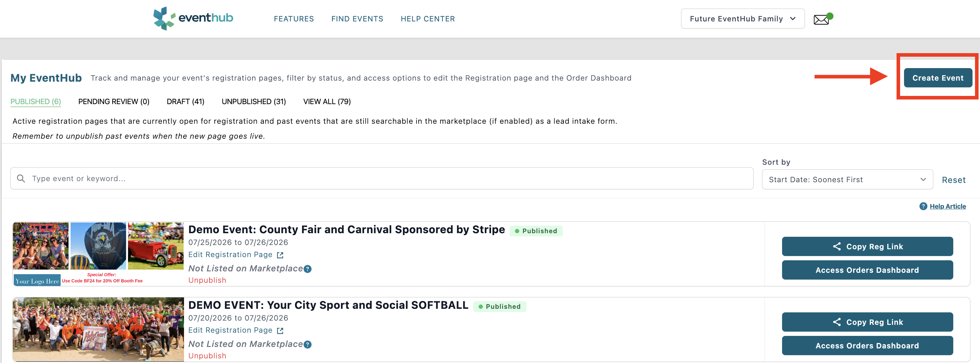The width and height of the screenshot is (980, 363).
Task: Open the HELP CENTER menu
Action: (428, 19)
